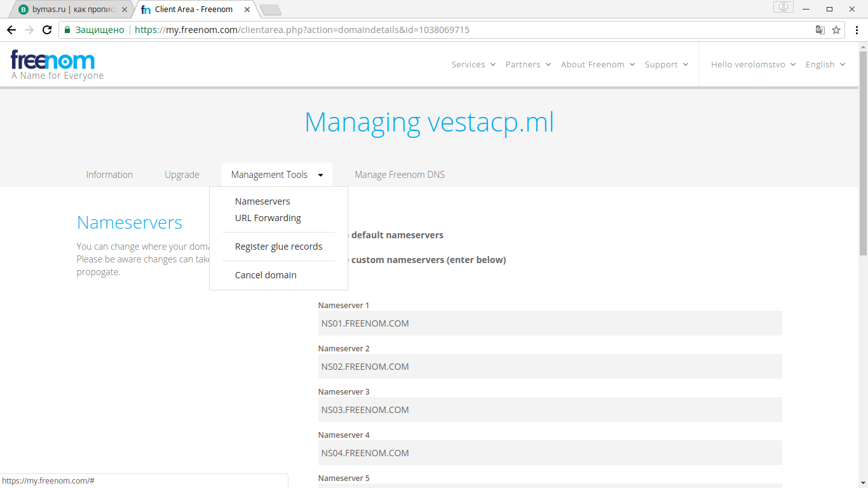
Task: Click the green padlock security icon
Action: click(x=67, y=30)
